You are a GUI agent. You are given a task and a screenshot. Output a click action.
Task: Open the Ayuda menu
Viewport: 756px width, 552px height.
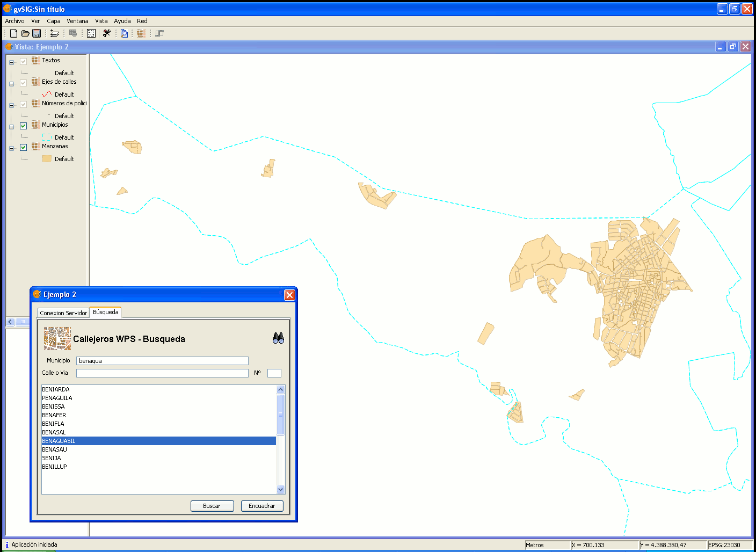click(x=122, y=21)
